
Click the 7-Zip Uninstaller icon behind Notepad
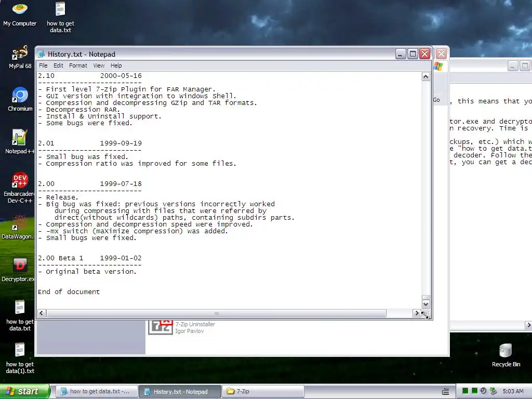click(161, 327)
